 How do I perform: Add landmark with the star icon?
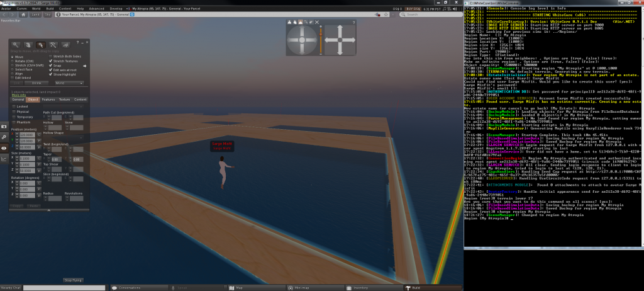point(387,14)
